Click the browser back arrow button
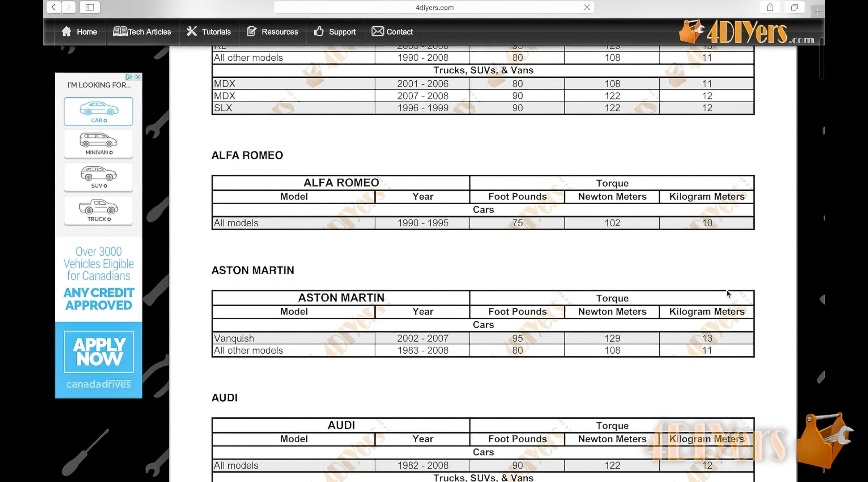Image resolution: width=868 pixels, height=482 pixels. click(x=54, y=7)
